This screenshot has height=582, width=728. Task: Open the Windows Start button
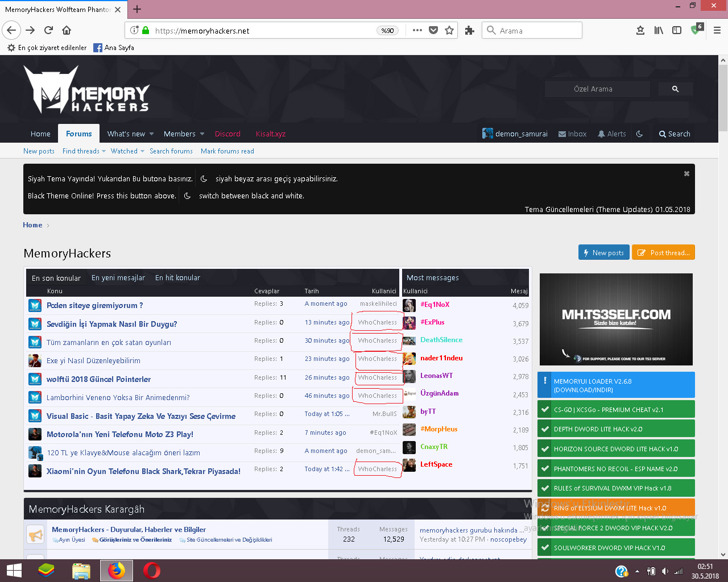14,571
